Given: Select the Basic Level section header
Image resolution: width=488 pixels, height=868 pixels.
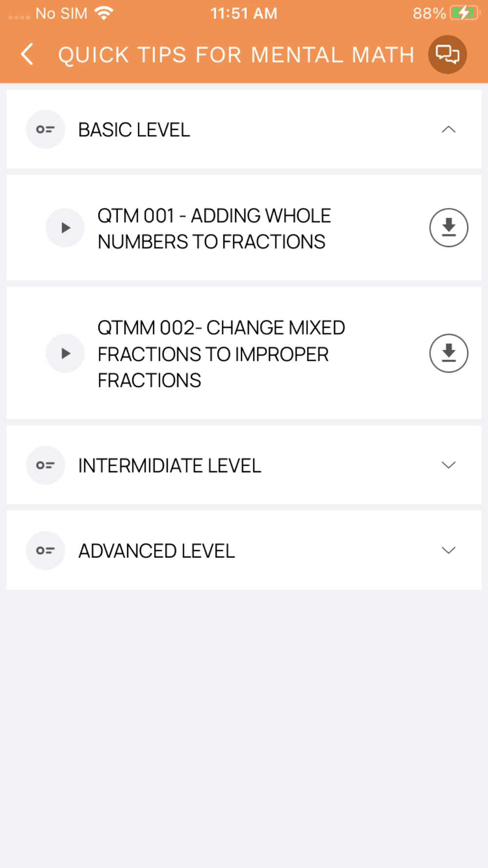Looking at the screenshot, I should tap(244, 129).
